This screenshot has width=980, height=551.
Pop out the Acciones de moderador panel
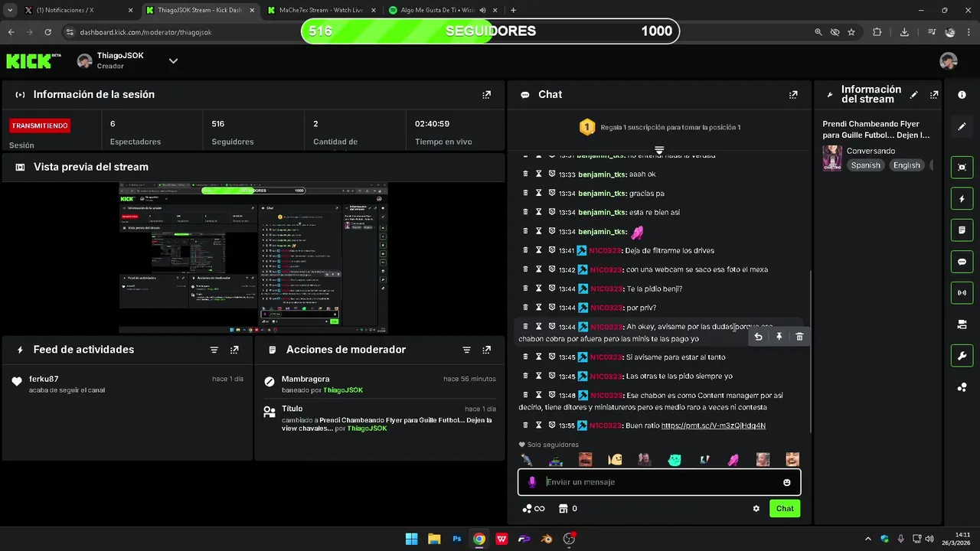tap(486, 350)
